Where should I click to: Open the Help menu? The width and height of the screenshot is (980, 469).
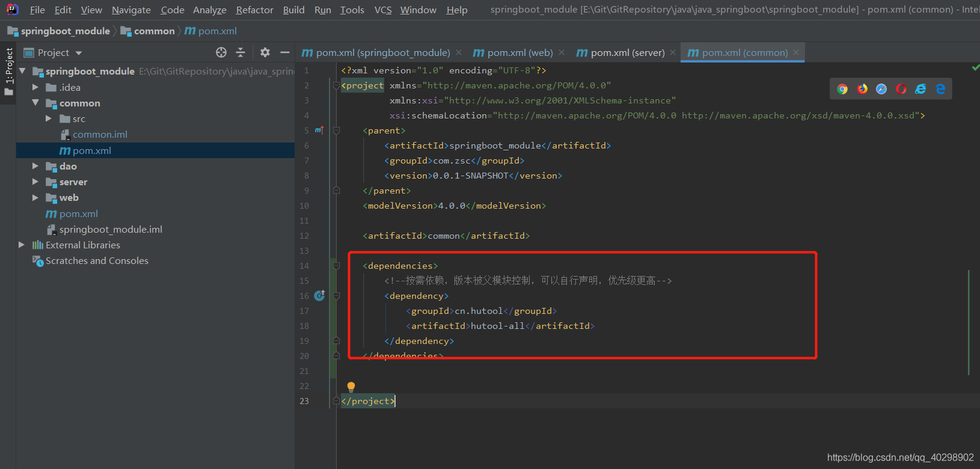456,10
